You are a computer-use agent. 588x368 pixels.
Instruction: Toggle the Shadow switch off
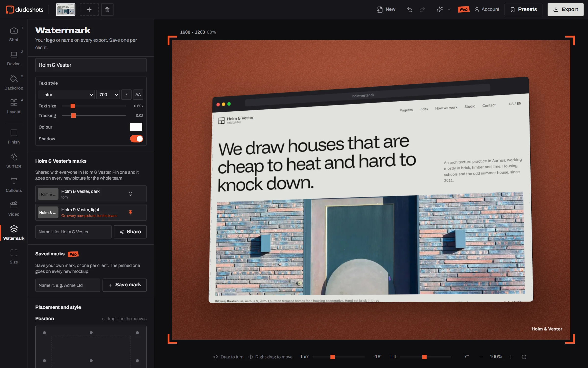(136, 139)
